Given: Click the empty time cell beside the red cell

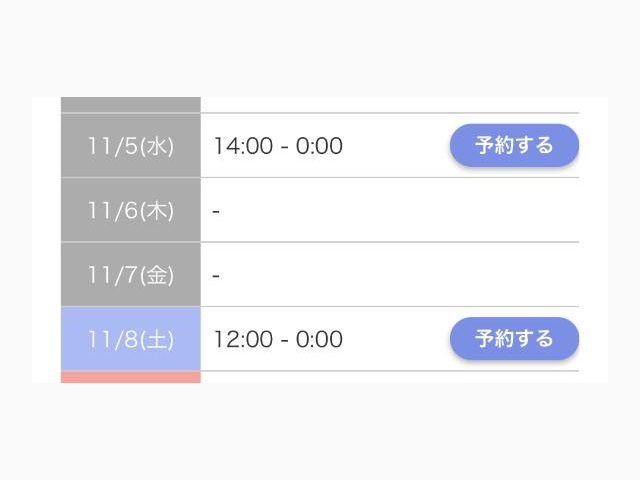Looking at the screenshot, I should point(388,377).
